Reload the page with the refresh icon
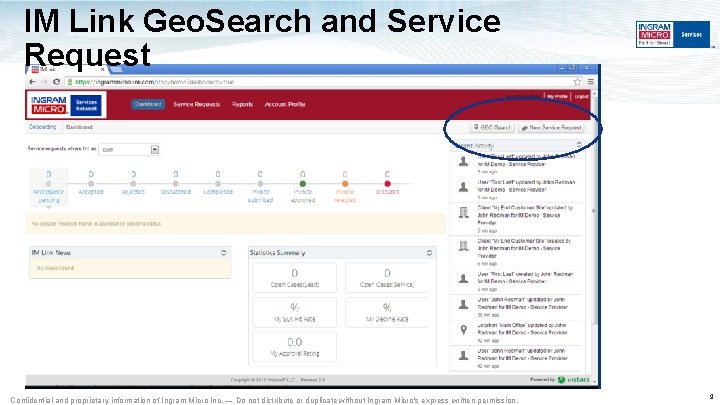The width and height of the screenshot is (720, 405). pyautogui.click(x=56, y=82)
